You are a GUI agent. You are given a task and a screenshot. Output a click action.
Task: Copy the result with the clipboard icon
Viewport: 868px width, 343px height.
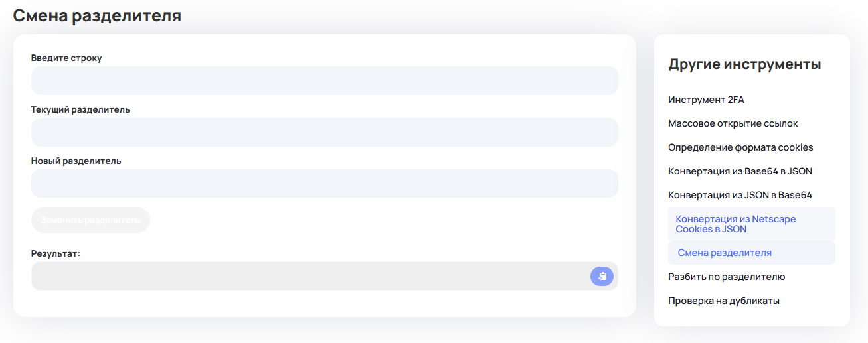pyautogui.click(x=602, y=276)
